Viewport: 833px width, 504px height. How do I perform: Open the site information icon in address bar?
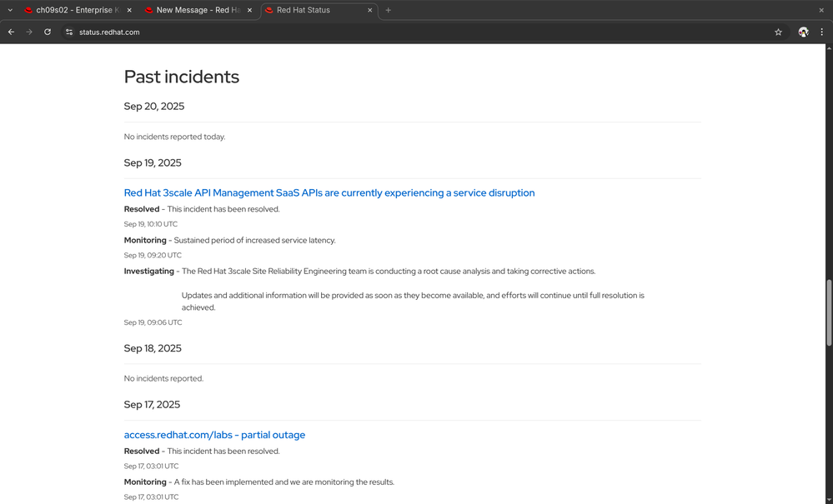point(69,32)
